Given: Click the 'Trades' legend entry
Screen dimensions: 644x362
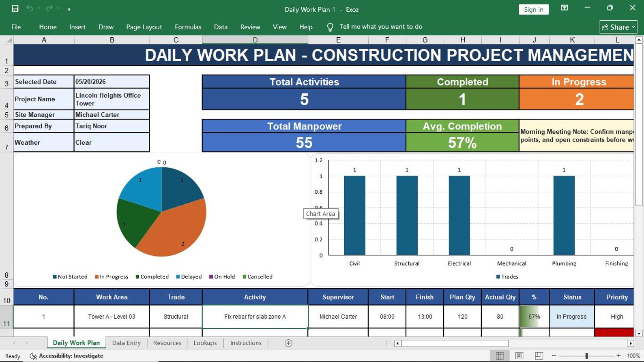Looking at the screenshot, I should (x=507, y=277).
